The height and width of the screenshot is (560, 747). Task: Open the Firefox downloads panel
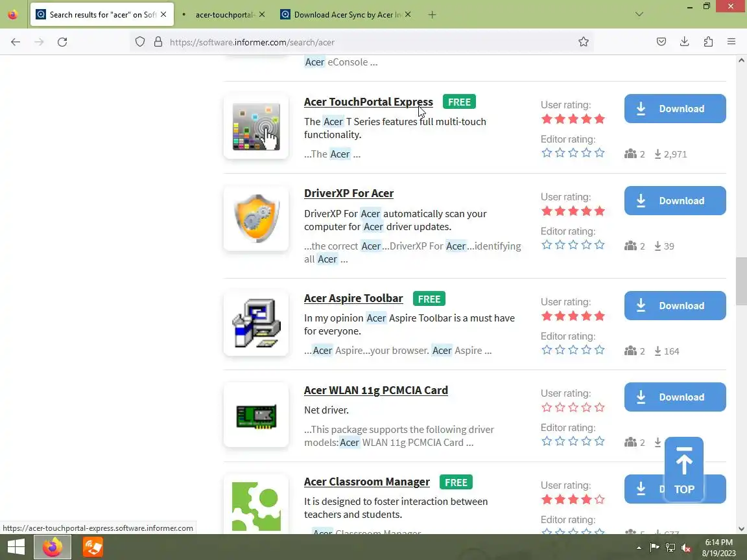coord(684,42)
